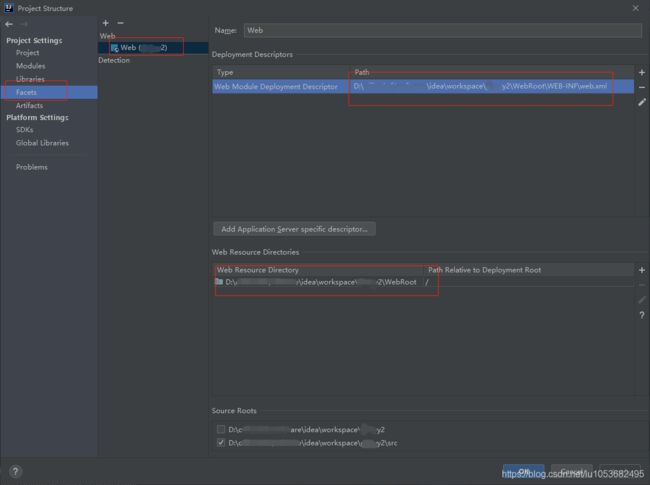This screenshot has height=485, width=650.
Task: Uncheck the src source root checkbox
Action: pos(221,442)
